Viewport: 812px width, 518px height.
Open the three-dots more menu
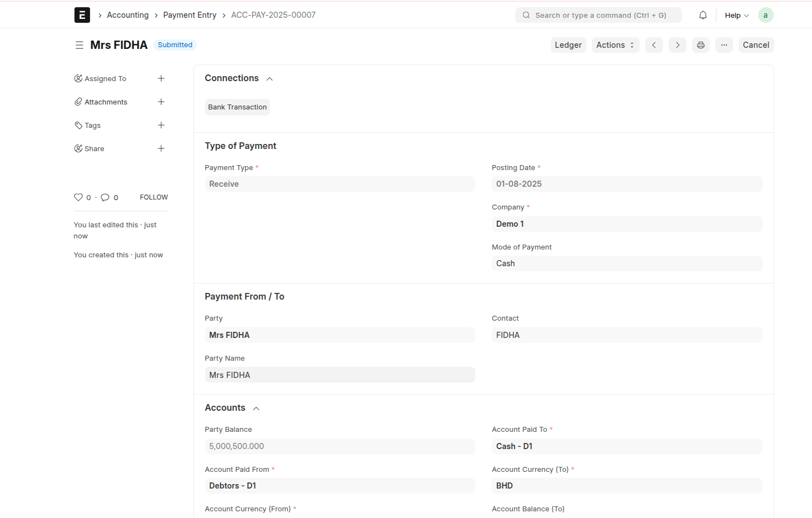click(724, 45)
